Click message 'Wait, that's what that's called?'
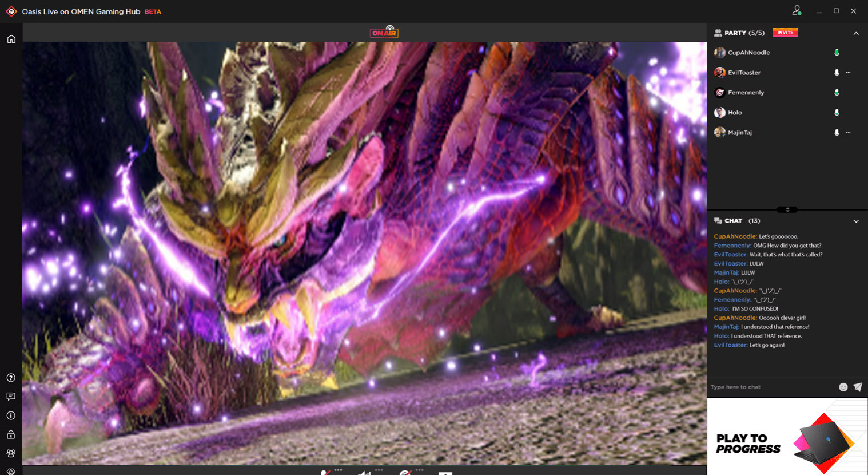Image resolution: width=868 pixels, height=475 pixels. (786, 255)
